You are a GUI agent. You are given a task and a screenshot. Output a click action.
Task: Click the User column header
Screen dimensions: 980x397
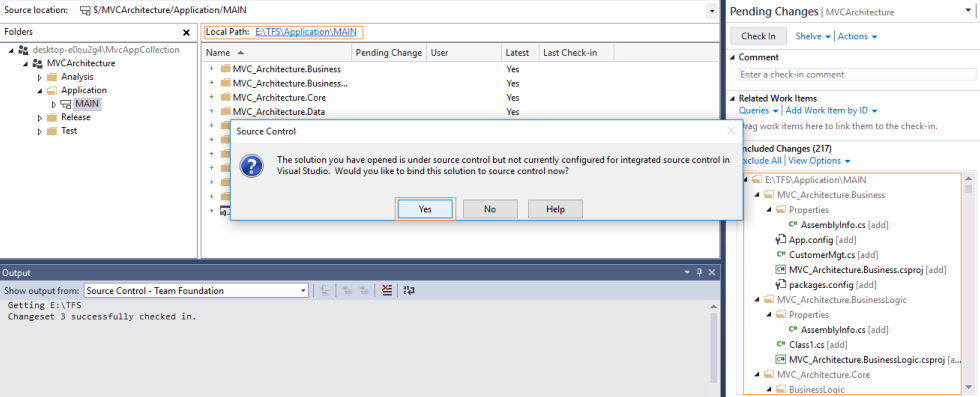point(464,53)
